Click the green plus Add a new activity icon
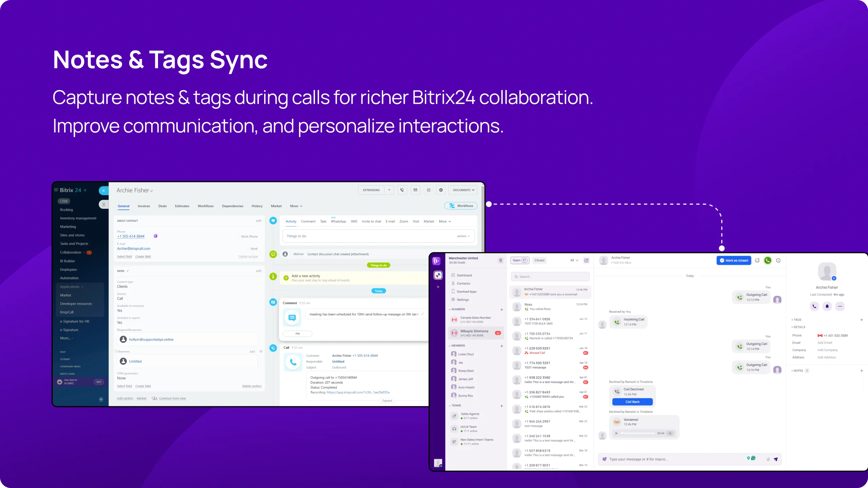The image size is (868, 488). coord(286,278)
